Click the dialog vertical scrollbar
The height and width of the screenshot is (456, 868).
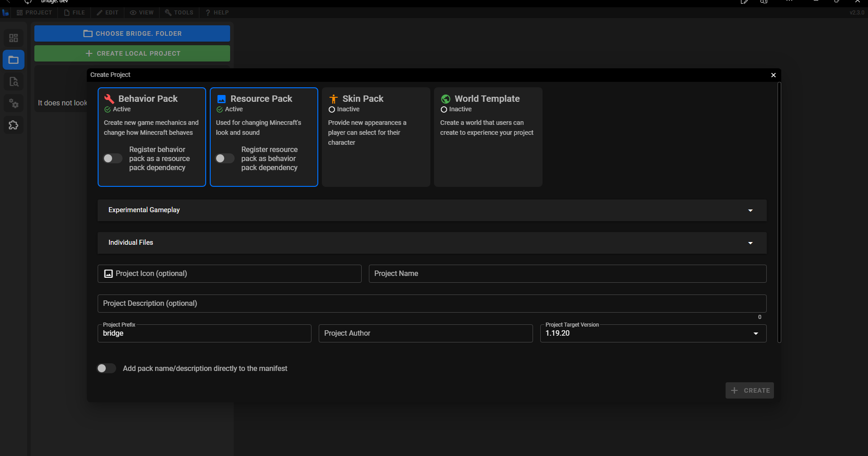tap(779, 213)
